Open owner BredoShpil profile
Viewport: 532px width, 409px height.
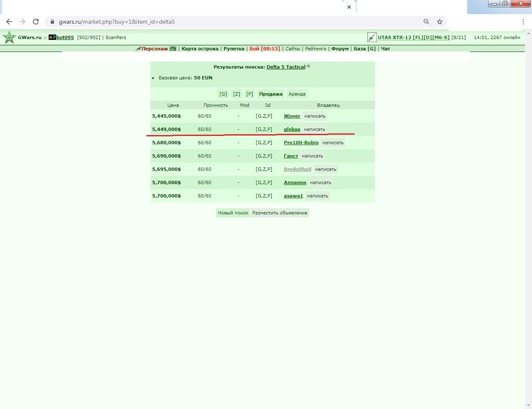tap(298, 169)
